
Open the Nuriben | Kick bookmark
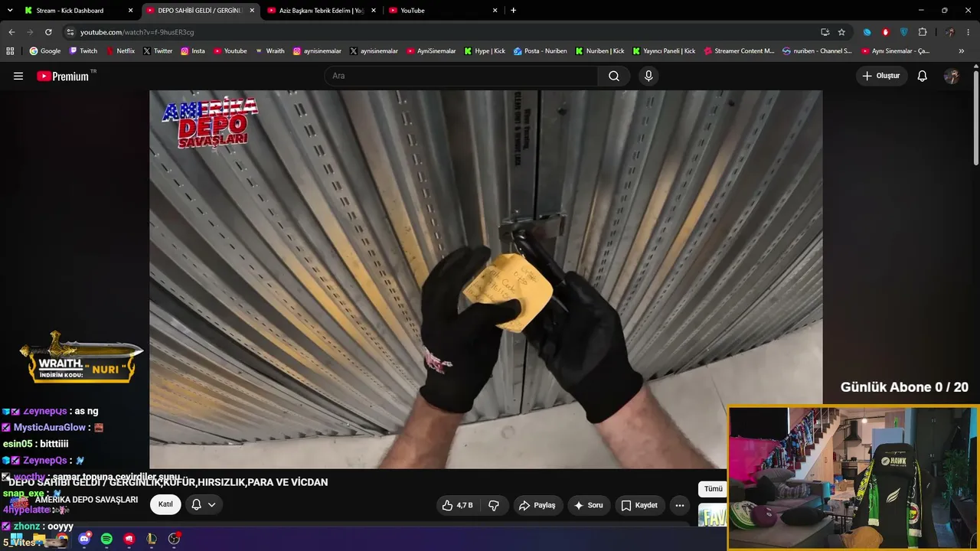(x=599, y=51)
